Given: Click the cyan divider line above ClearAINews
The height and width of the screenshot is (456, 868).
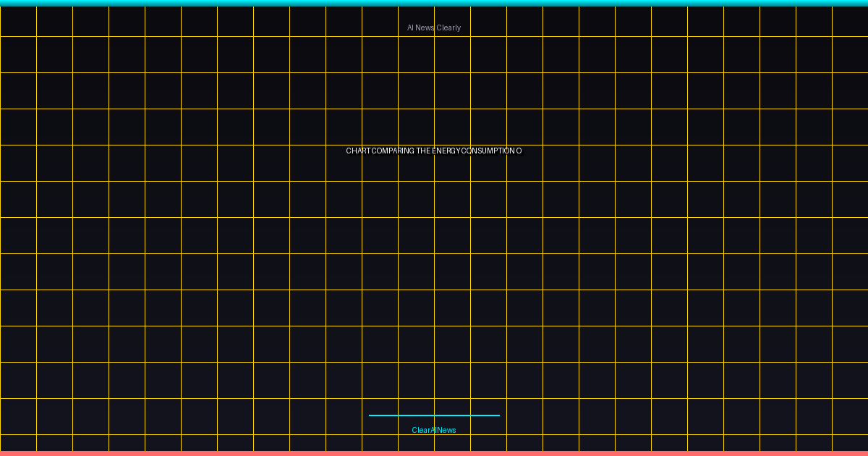Looking at the screenshot, I should coord(434,415).
